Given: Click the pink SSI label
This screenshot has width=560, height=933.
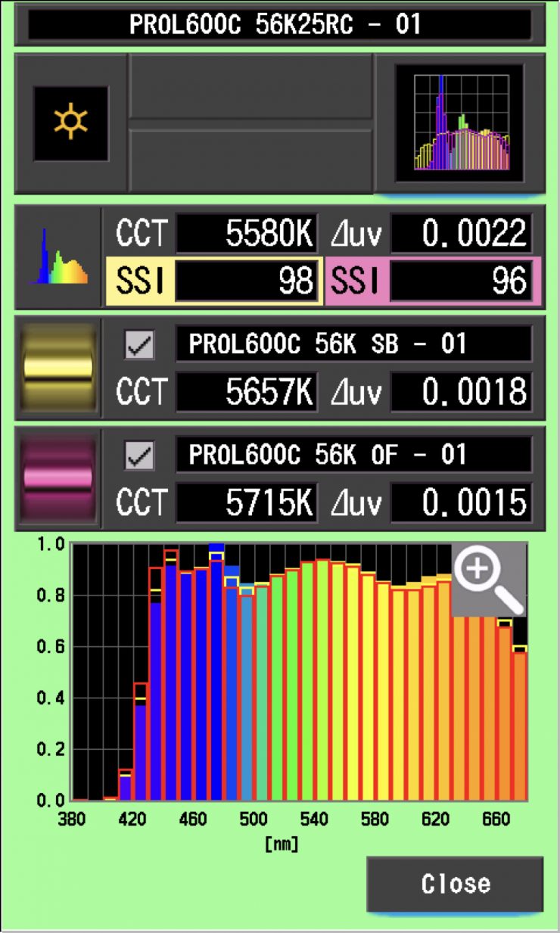Looking at the screenshot, I should (356, 281).
